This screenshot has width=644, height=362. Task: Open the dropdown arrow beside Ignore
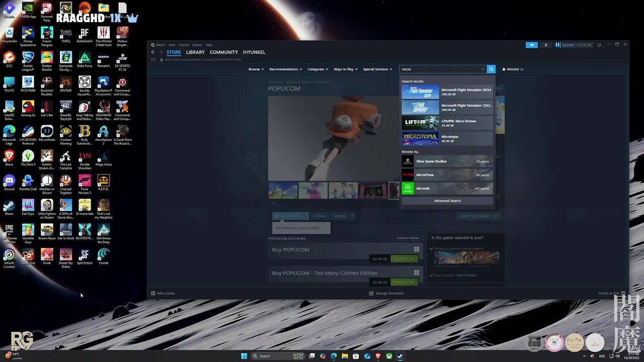(352, 216)
